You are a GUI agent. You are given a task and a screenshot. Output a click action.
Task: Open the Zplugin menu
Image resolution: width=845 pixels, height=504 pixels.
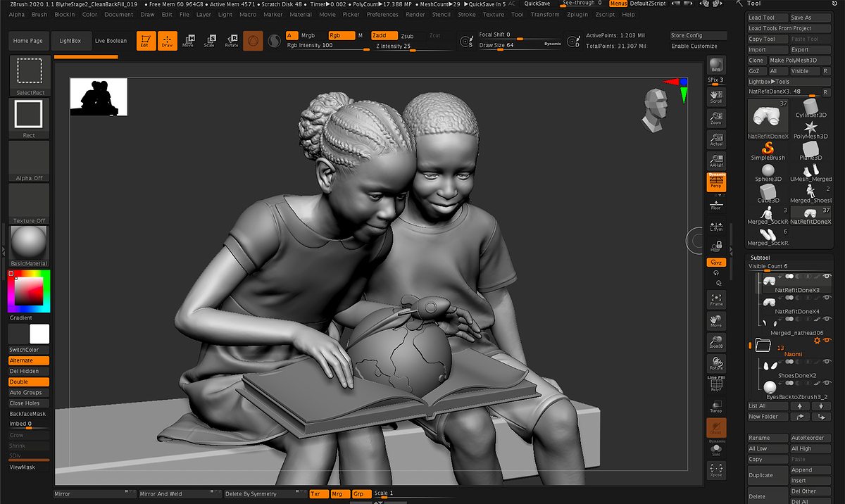point(577,14)
